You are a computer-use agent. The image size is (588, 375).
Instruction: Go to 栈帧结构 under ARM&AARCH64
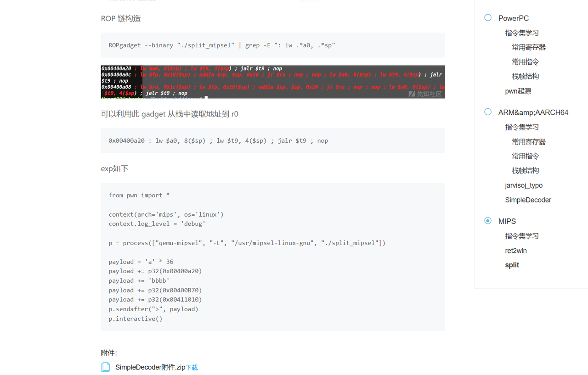click(526, 170)
